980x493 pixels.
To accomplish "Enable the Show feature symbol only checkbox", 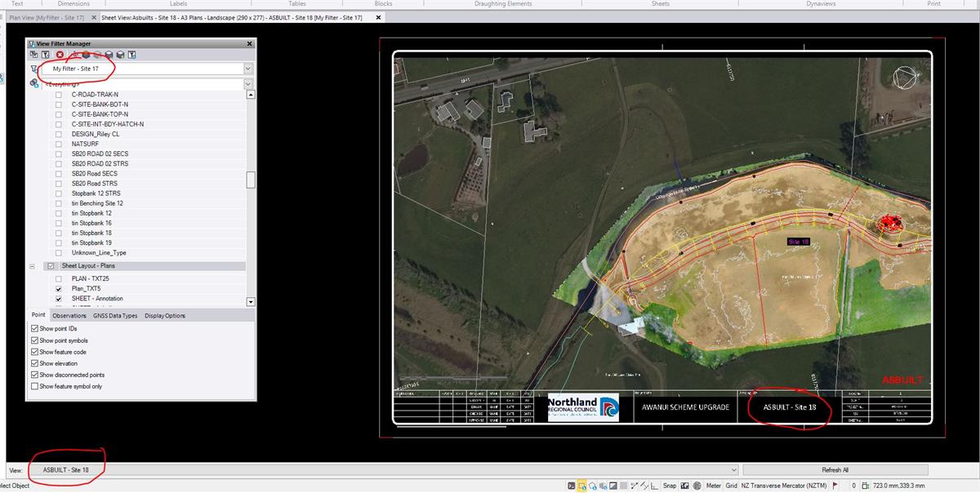I will 34,386.
